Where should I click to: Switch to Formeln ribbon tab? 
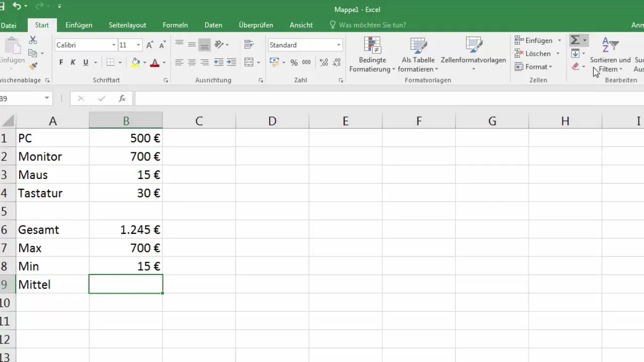(x=175, y=25)
